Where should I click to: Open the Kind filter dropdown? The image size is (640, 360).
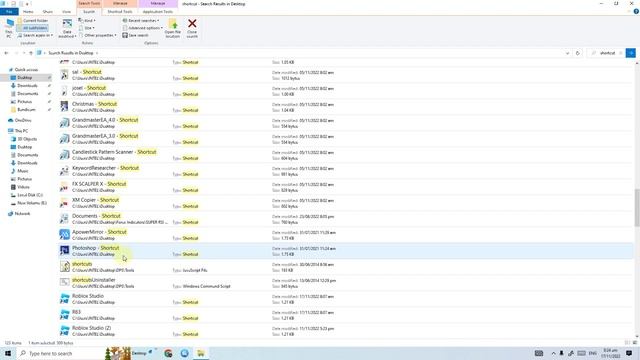(x=87, y=20)
